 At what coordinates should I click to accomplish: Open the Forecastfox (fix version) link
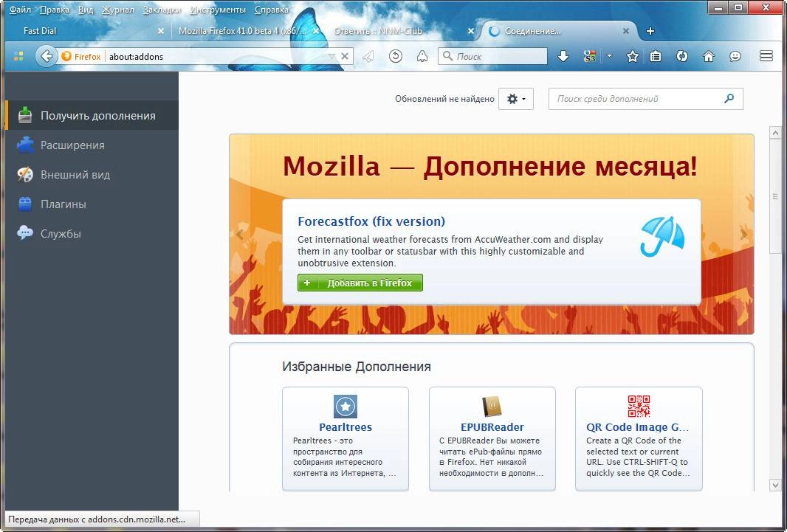(x=371, y=221)
